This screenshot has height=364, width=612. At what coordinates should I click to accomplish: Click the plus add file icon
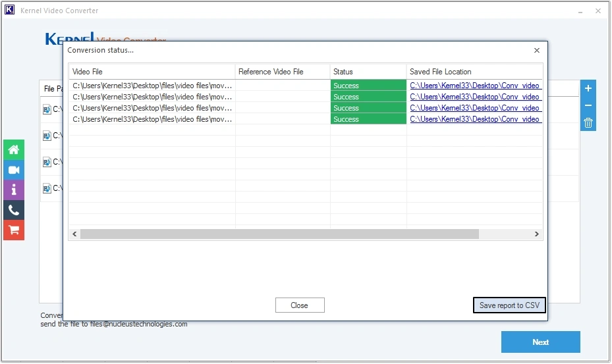[x=588, y=89]
